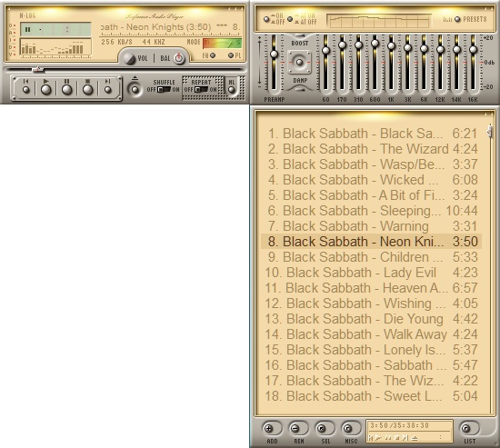500x448 pixels.
Task: Toggle the equalizer ON/OFF button
Action: point(266,19)
